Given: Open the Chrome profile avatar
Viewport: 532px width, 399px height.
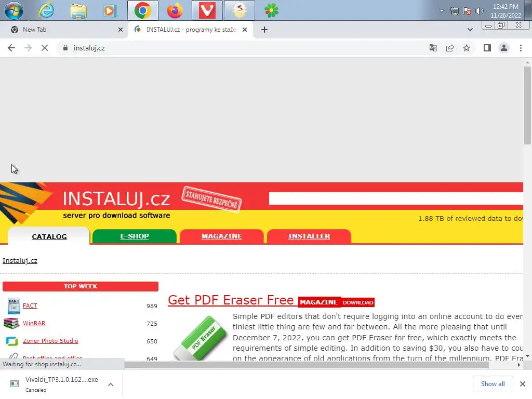Looking at the screenshot, I should tap(504, 48).
